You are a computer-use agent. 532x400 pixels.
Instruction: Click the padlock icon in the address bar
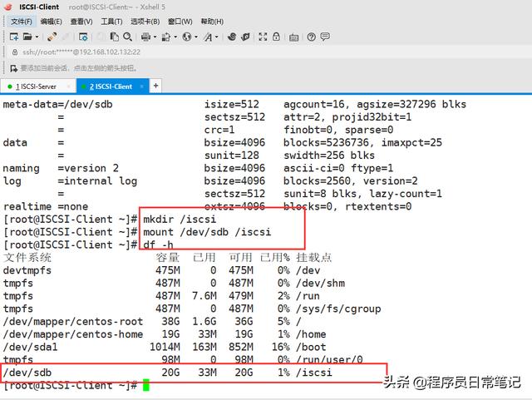point(15,52)
